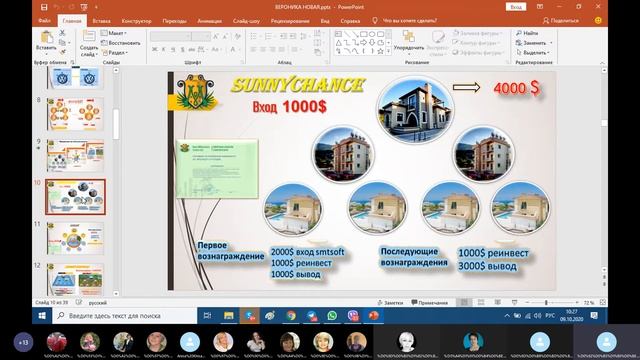
Task: Open the Раздел section dropdown
Action: point(115,52)
